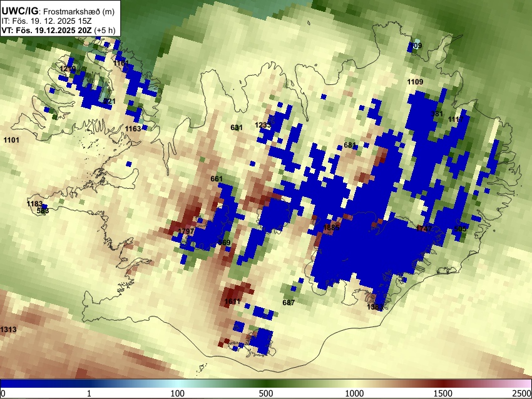Click the map value '1313'
Image resolution: width=532 pixels, height=399 pixels.
[x=8, y=330]
